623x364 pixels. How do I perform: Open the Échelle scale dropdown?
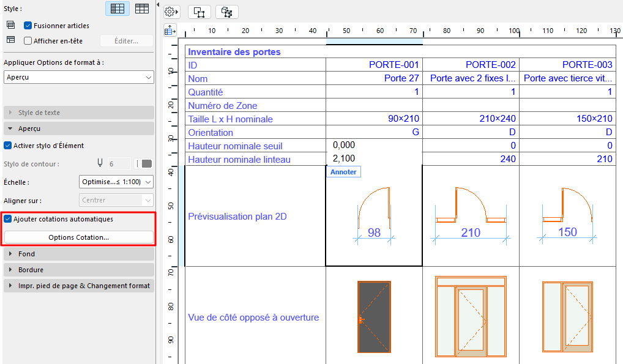(x=116, y=182)
